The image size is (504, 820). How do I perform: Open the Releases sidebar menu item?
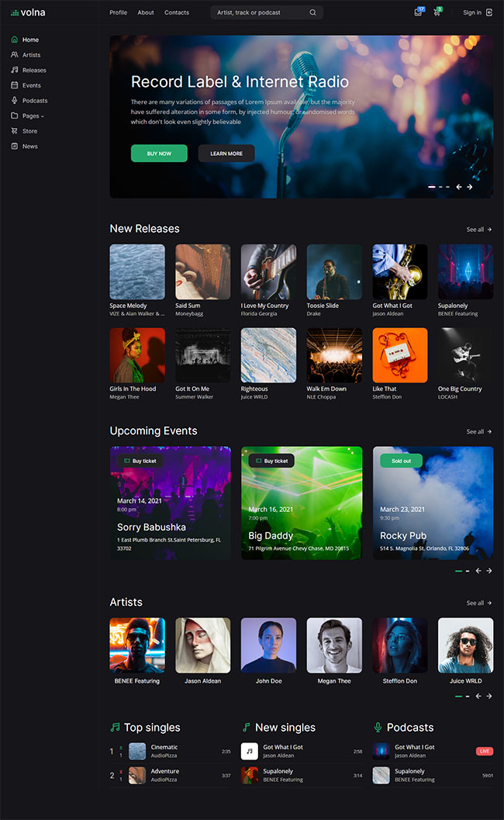pos(34,71)
